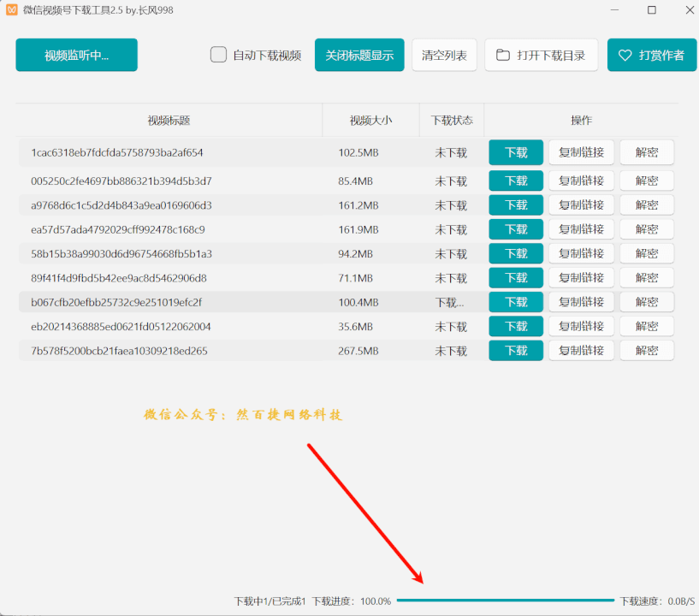Viewport: 699px width, 616px height.
Task: Click the 清空列表 button
Action: tap(444, 56)
